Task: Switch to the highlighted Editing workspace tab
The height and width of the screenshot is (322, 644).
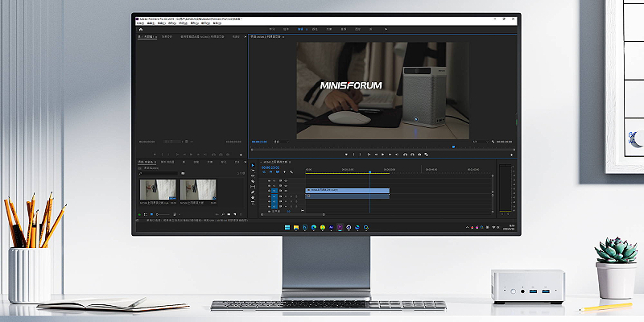Action: [x=301, y=29]
